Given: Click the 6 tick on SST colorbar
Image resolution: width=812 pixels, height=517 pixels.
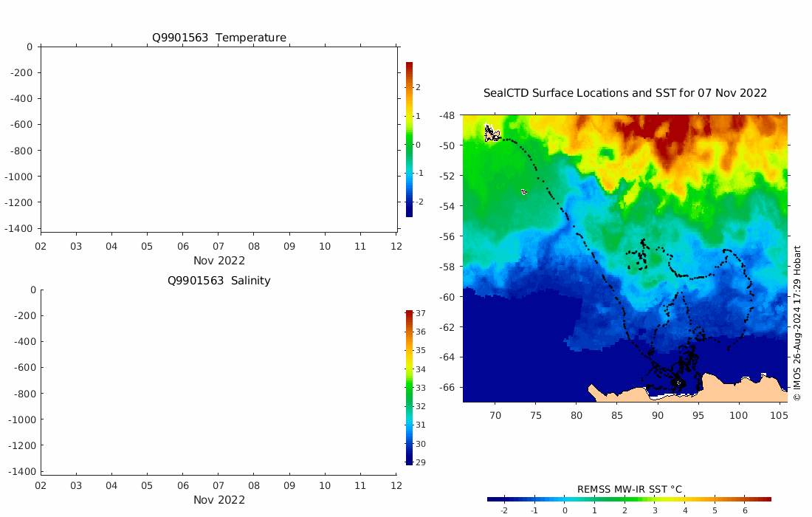Looking at the screenshot, I should 745,510.
